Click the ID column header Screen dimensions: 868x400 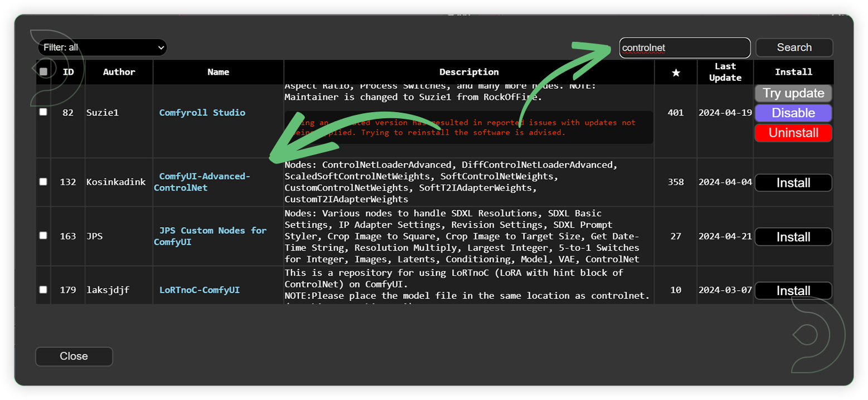point(68,72)
